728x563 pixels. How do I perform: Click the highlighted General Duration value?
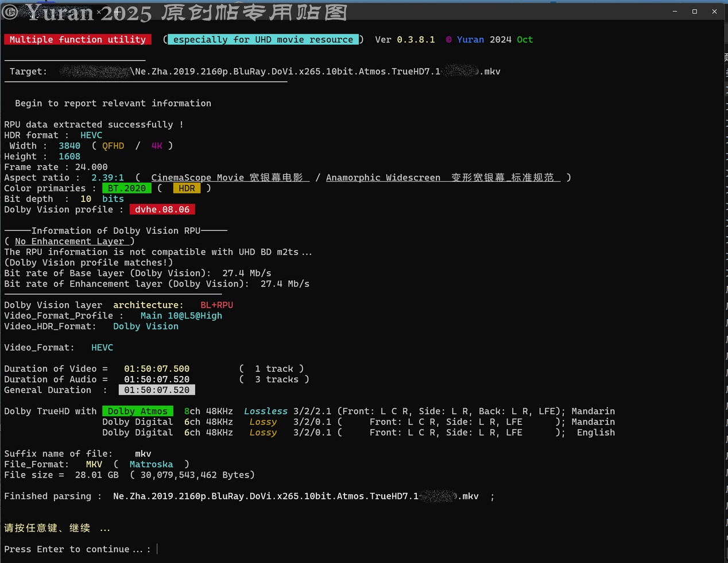pyautogui.click(x=157, y=390)
